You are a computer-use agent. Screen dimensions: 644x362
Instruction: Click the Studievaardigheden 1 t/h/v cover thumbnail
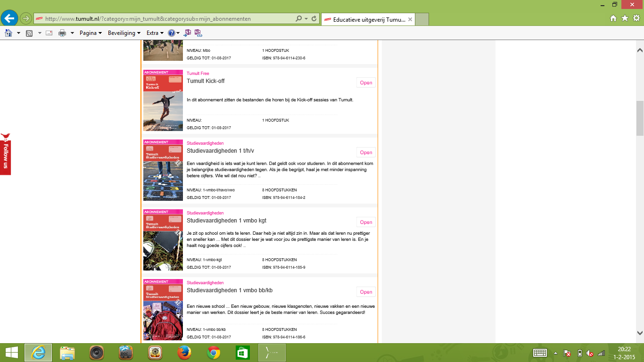[x=163, y=170]
